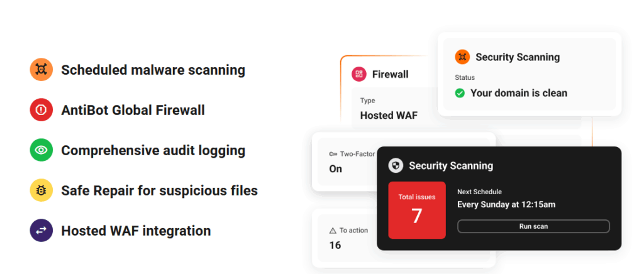Click the Run scan button
The height and width of the screenshot is (274, 644).
click(533, 226)
